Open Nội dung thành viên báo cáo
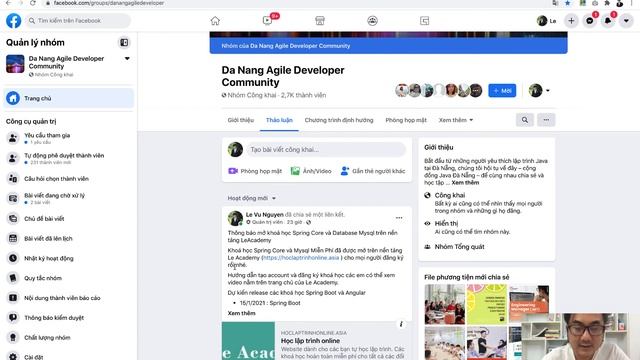 [x=69, y=298]
